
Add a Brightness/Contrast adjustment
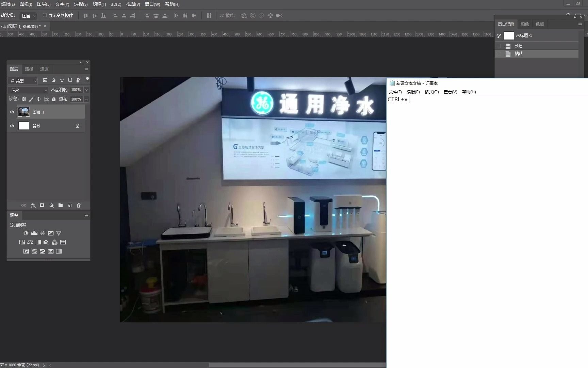[26, 233]
